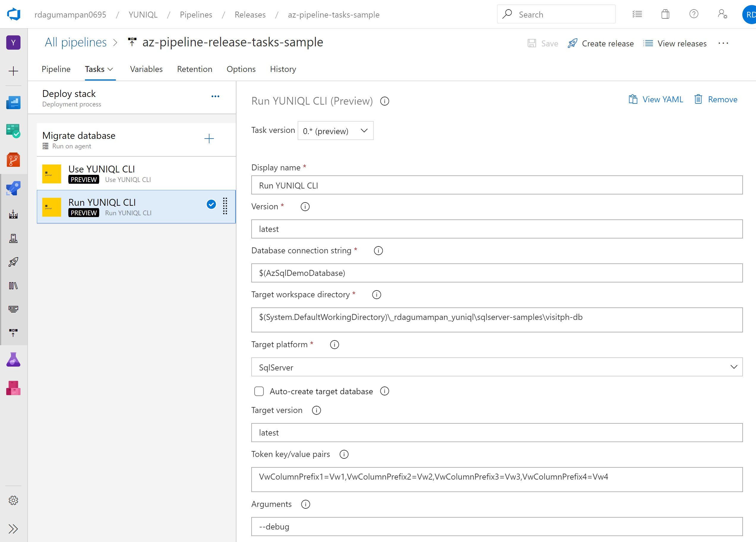Open Project settings gear icon
The height and width of the screenshot is (542, 756).
pos(13,500)
